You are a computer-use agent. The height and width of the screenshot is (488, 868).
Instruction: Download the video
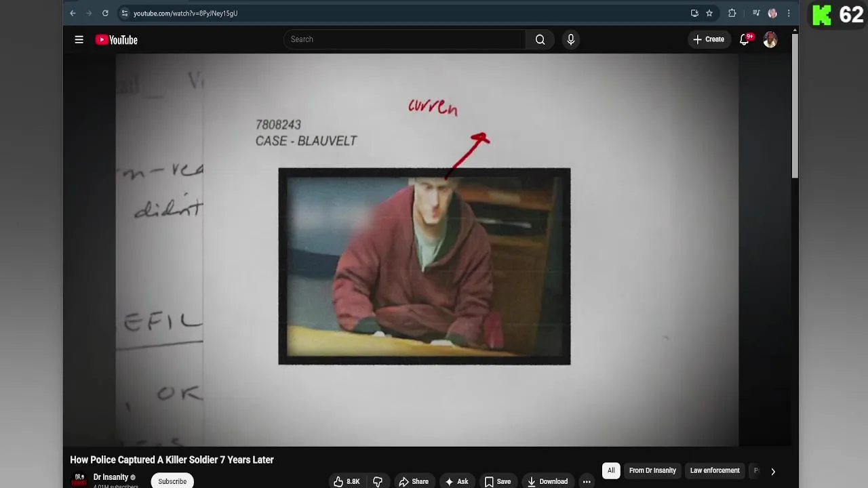point(547,481)
